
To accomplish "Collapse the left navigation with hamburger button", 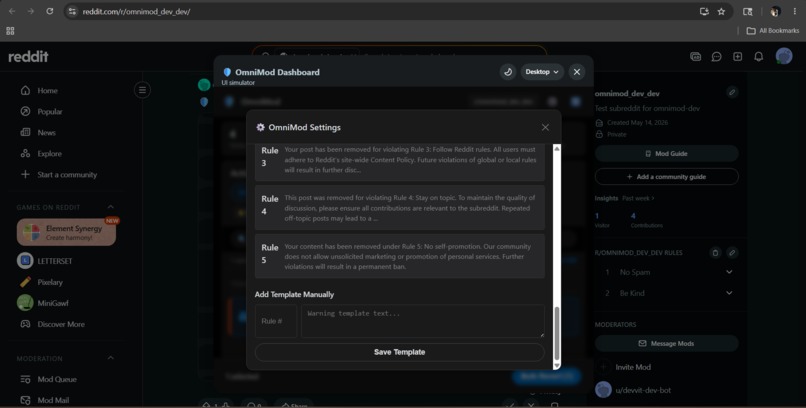I will coord(142,90).
